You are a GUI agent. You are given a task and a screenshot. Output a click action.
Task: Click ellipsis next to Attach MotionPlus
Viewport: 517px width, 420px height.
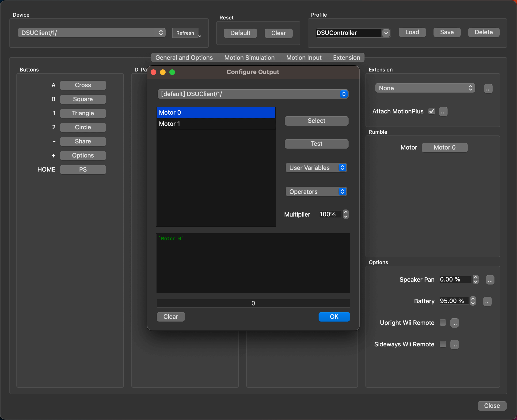coord(443,112)
